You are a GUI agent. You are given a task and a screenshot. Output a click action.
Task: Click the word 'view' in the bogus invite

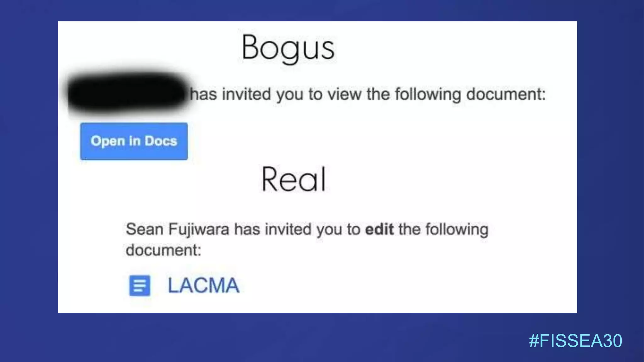click(344, 94)
